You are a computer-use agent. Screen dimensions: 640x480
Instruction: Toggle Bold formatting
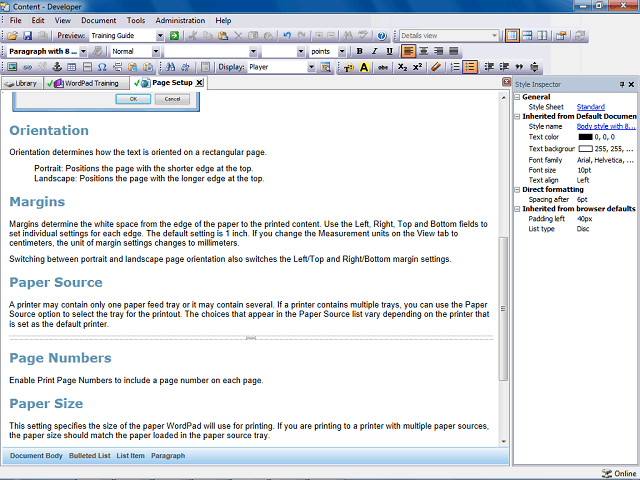tap(359, 51)
